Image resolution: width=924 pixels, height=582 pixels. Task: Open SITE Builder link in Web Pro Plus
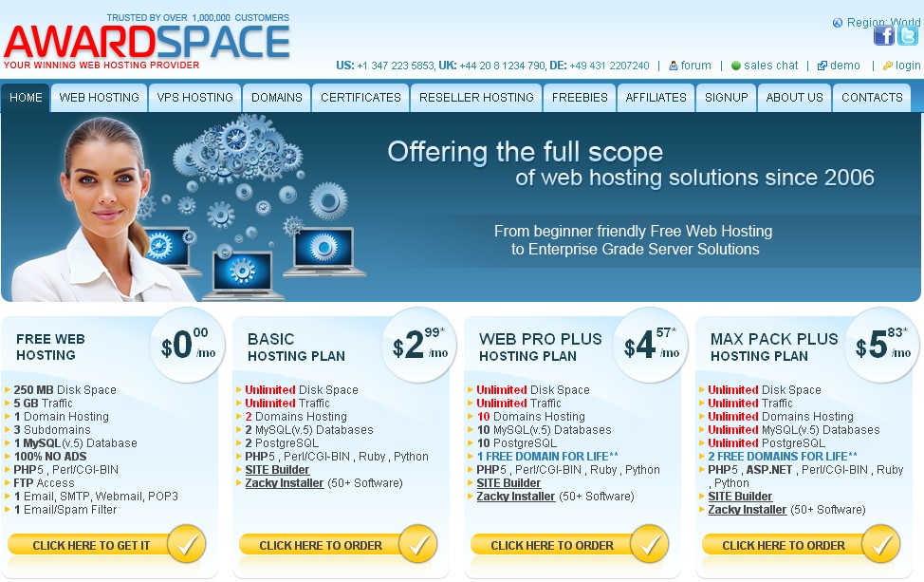tap(508, 483)
